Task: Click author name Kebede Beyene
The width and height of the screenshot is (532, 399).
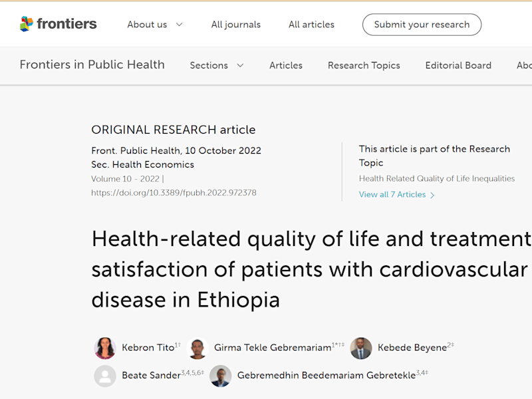Action: pyautogui.click(x=412, y=347)
